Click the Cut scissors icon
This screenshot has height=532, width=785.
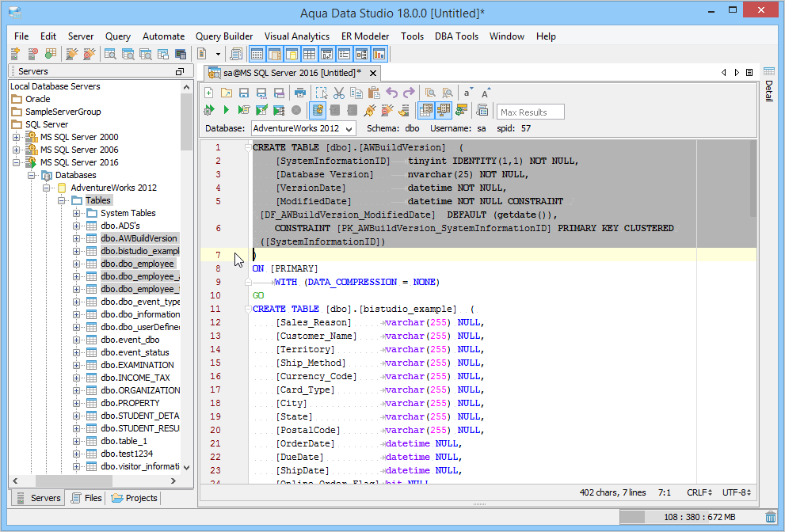(x=339, y=93)
